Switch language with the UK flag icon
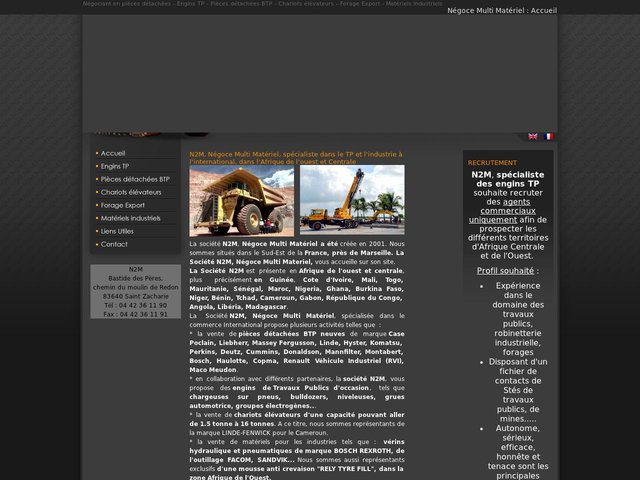640x480 pixels. 533,136
